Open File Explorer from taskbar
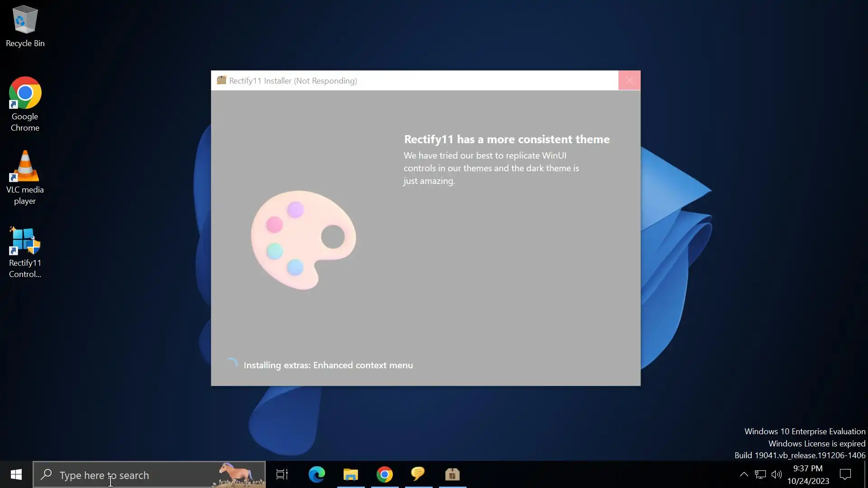The width and height of the screenshot is (868, 488). 350,474
